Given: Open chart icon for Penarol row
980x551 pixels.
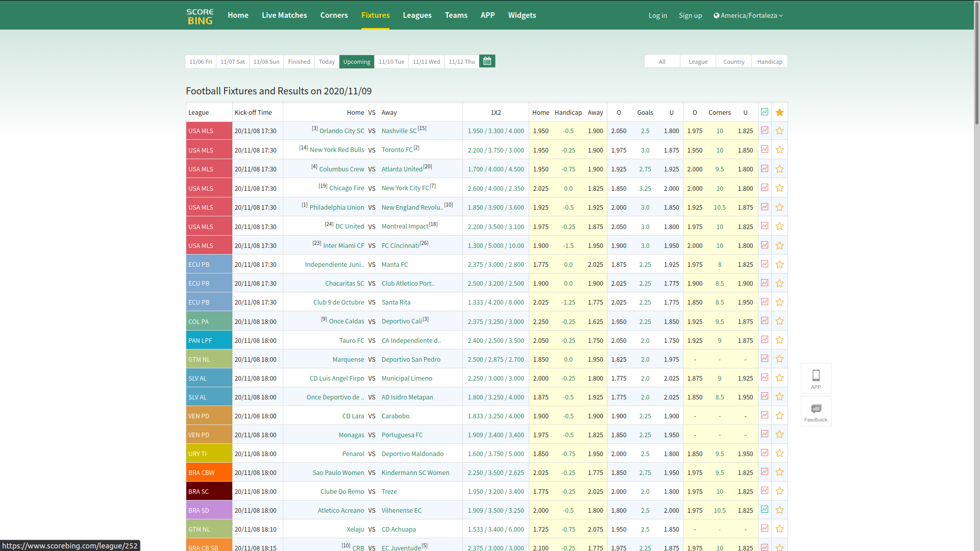Looking at the screenshot, I should [x=765, y=453].
